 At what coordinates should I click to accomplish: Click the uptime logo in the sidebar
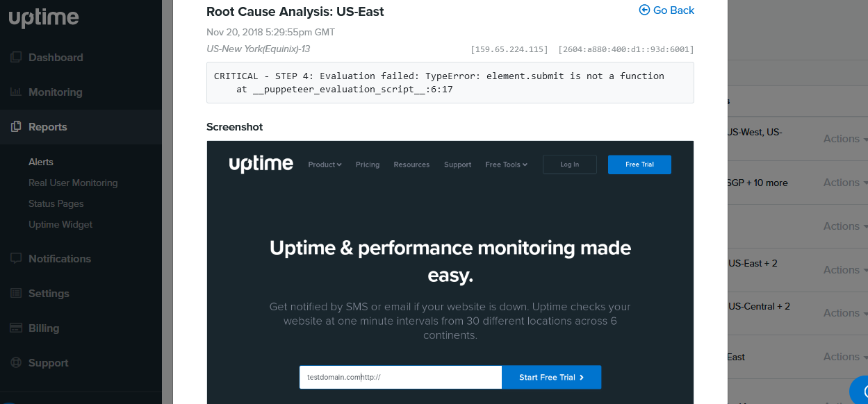(x=44, y=19)
